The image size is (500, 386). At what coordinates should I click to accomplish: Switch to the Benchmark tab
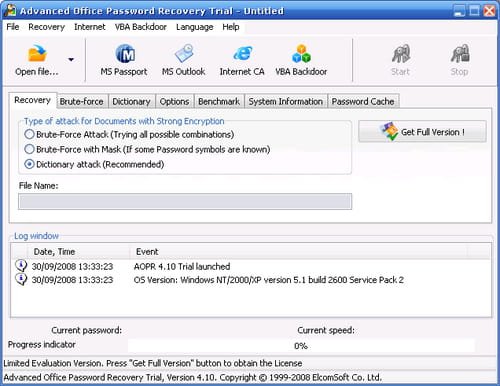219,101
